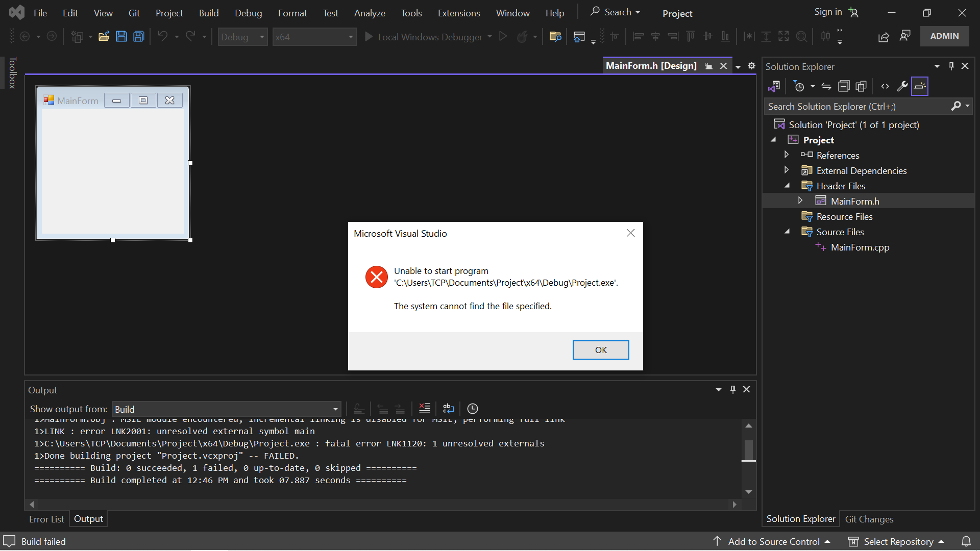Open the Properties wrench icon in Solution Explorer
Image resolution: width=980 pixels, height=551 pixels.
(902, 86)
